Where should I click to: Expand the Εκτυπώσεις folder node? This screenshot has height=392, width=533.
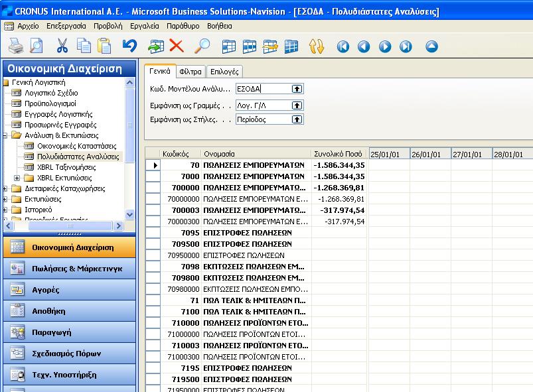[5, 199]
